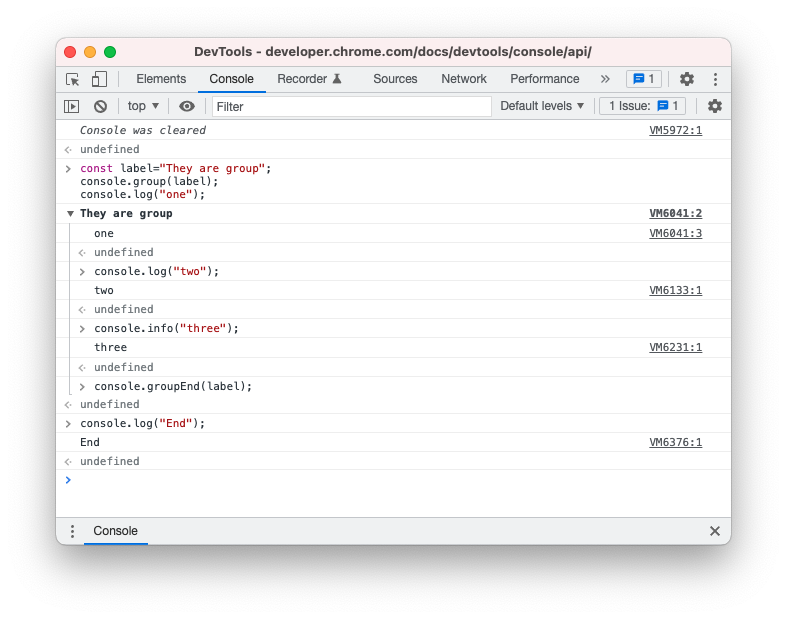Viewport: 787px width, 619px height.
Task: Click the 1 Issue button in console toolbar
Action: pos(642,106)
